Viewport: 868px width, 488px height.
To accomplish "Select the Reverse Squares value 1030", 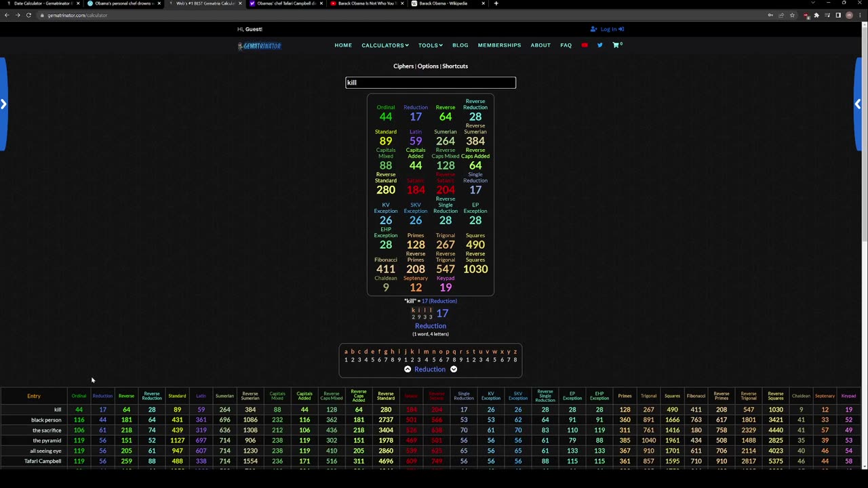I will click(x=475, y=269).
